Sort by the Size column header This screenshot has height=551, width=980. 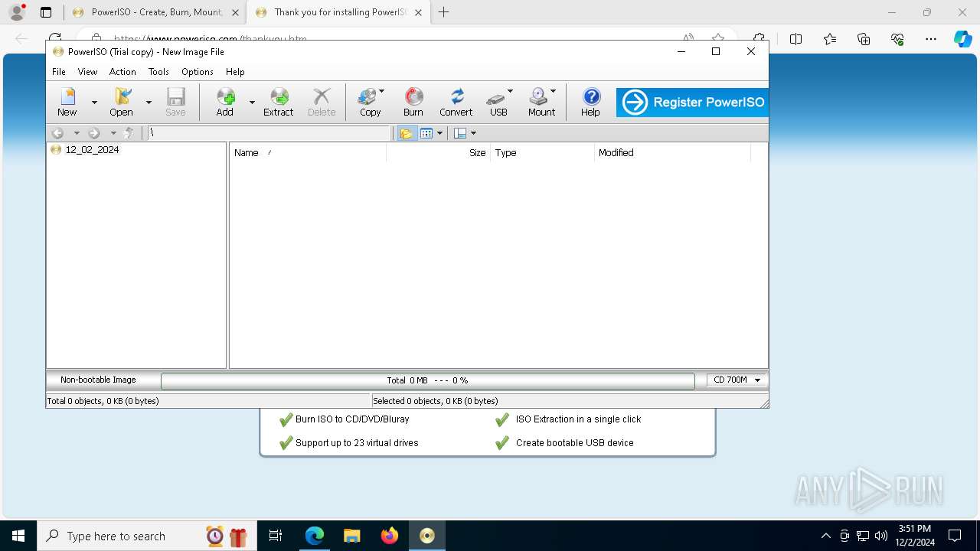(x=439, y=153)
